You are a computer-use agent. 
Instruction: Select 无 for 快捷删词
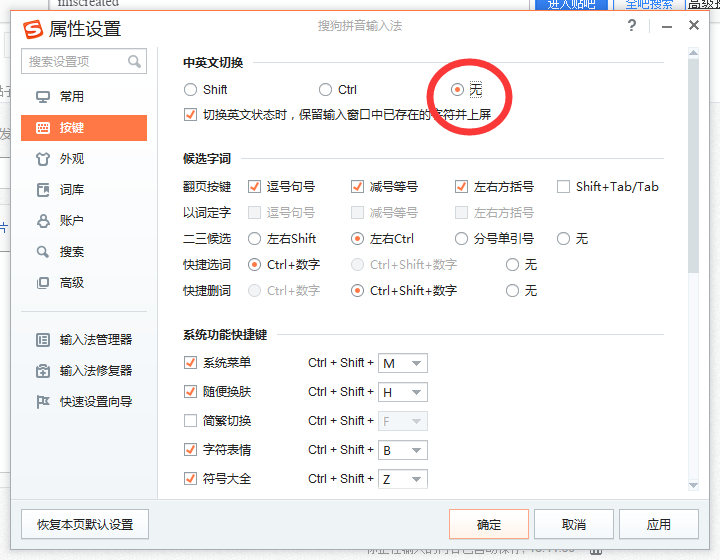(x=512, y=291)
